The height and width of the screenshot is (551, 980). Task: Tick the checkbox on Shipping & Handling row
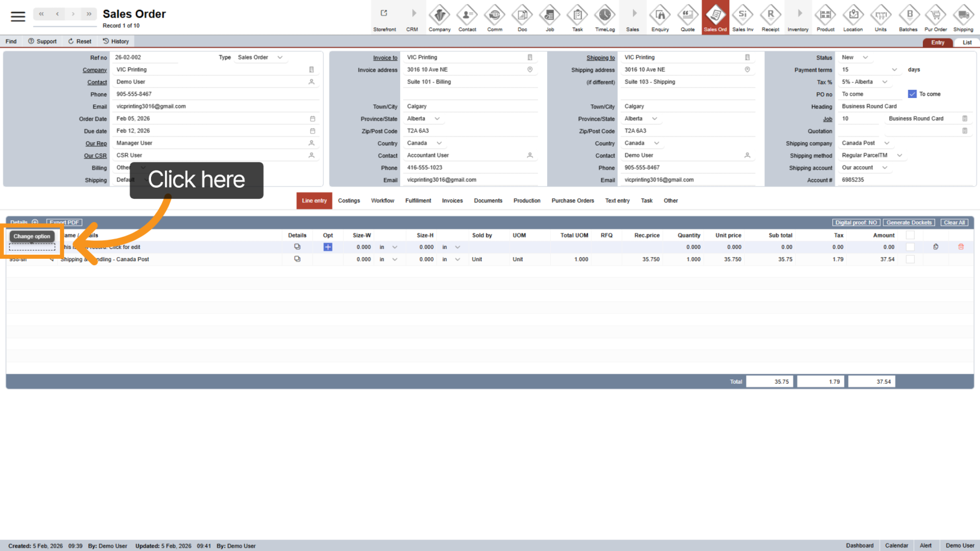[x=910, y=259]
